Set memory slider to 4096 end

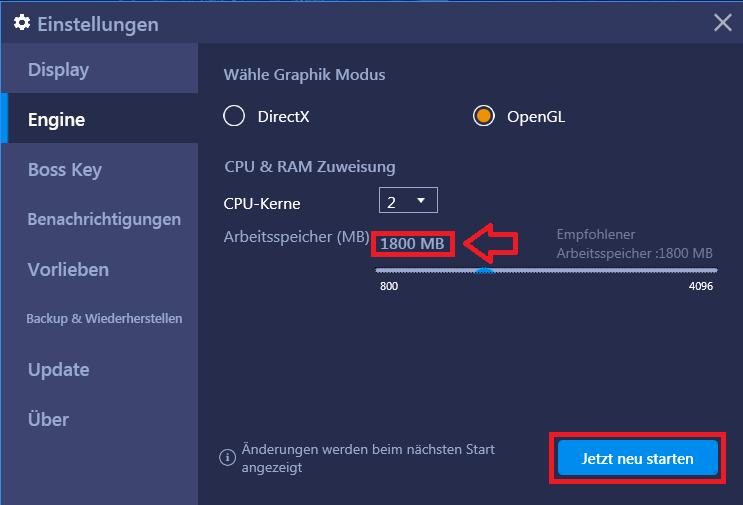pyautogui.click(x=716, y=271)
